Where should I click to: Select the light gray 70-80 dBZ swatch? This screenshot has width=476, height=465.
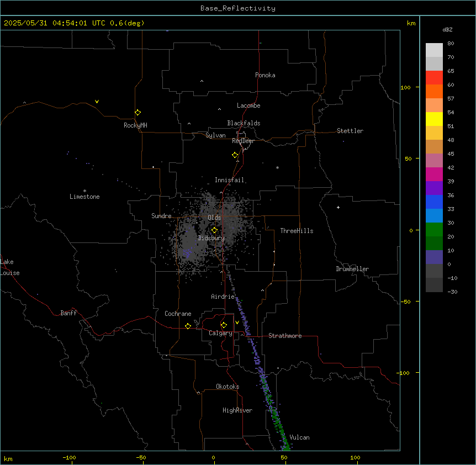(x=434, y=50)
